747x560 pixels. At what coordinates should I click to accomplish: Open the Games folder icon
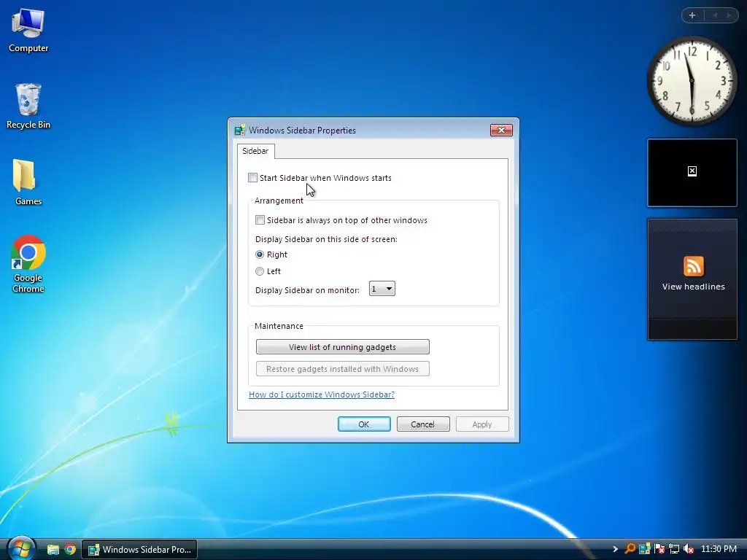point(28,182)
